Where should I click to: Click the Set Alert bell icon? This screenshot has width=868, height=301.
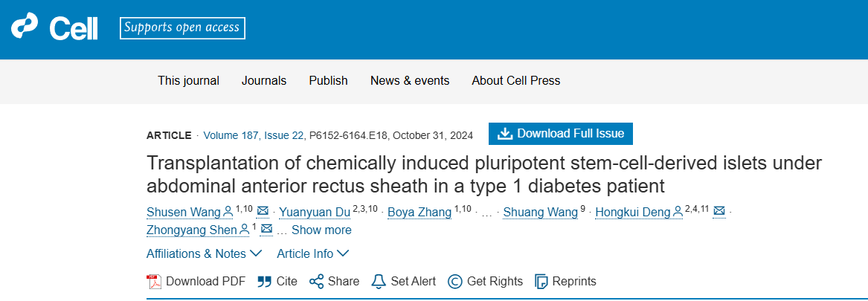pos(379,282)
